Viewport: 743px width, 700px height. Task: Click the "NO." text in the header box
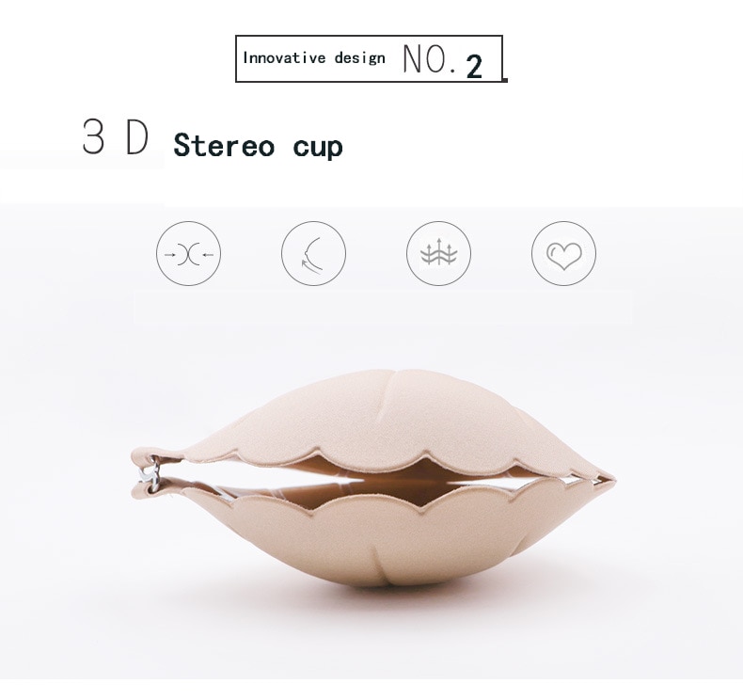click(x=429, y=59)
